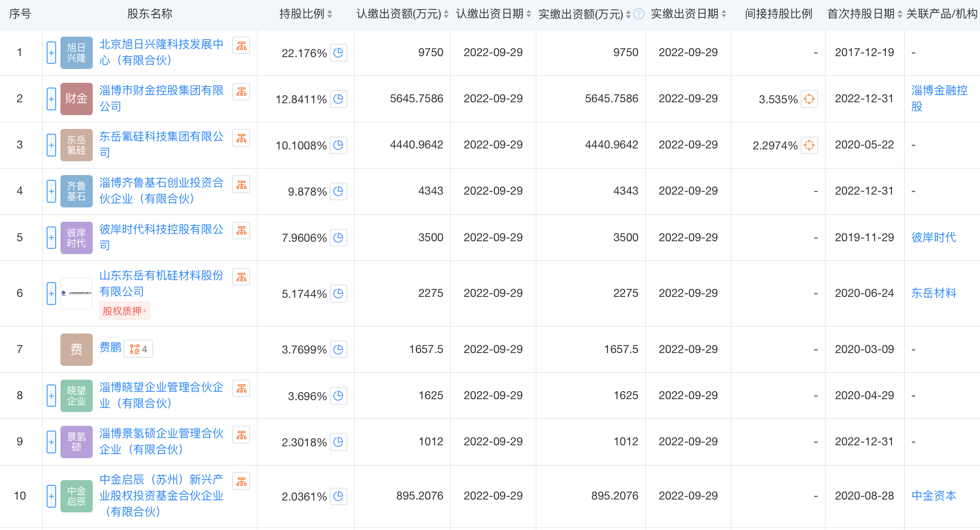The image size is (980, 530).
Task: Open equity structure chart for 北京旭日兴隆科技发展中心
Action: (x=241, y=46)
